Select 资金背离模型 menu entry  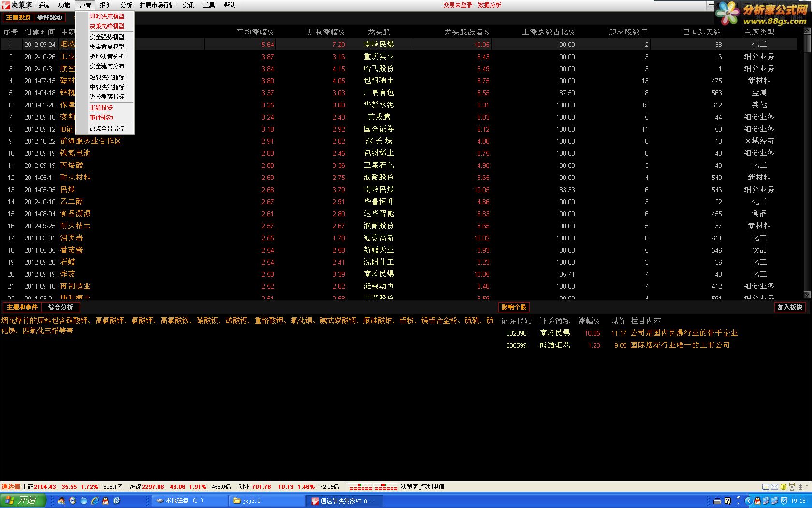pos(105,47)
